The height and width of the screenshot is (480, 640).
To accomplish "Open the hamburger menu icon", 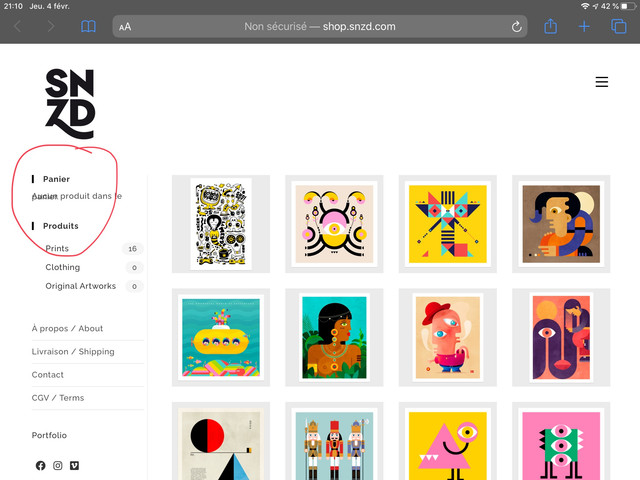I will coord(602,82).
